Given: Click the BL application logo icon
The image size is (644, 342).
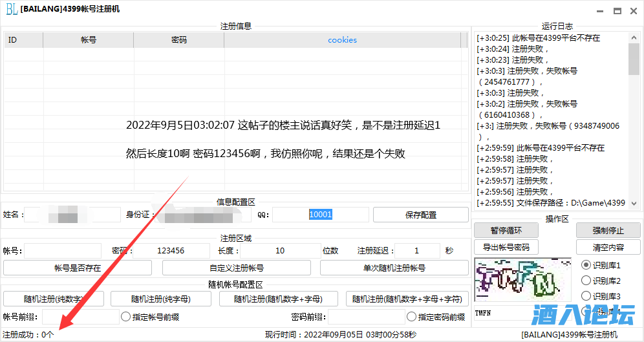Looking at the screenshot, I should (11, 8).
